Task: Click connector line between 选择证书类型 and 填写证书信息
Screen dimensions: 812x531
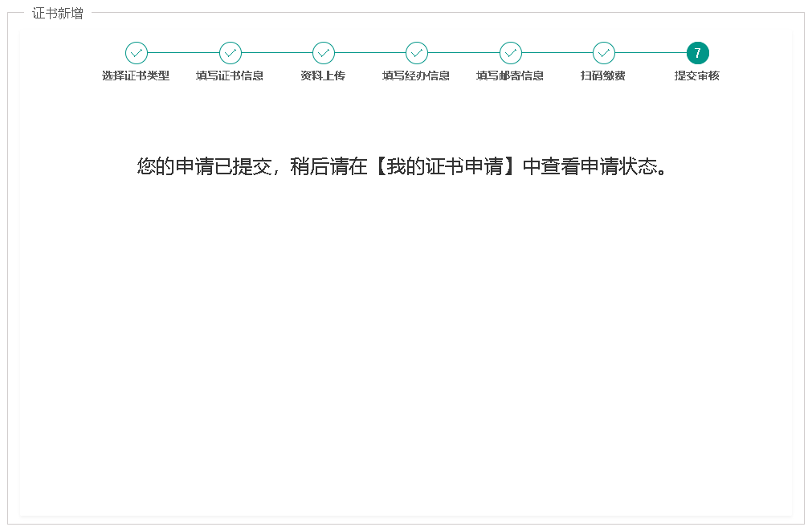Action: 183,53
